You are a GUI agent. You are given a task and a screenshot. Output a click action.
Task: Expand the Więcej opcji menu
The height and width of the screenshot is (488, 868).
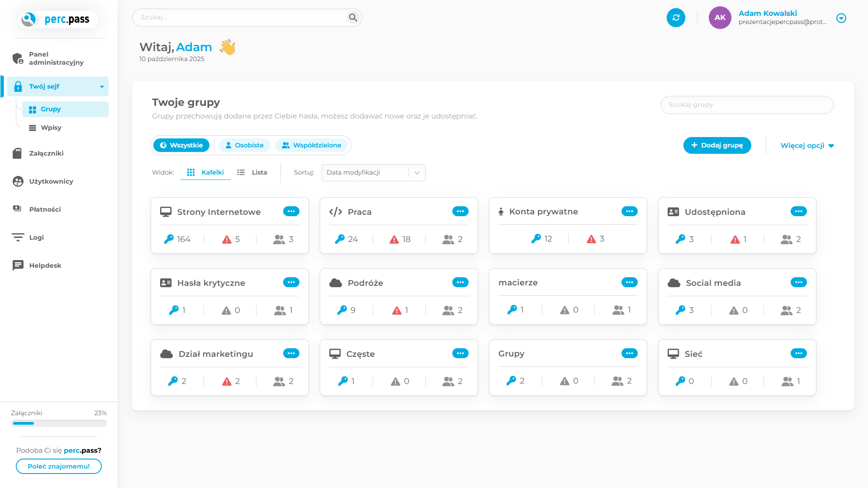pos(807,146)
